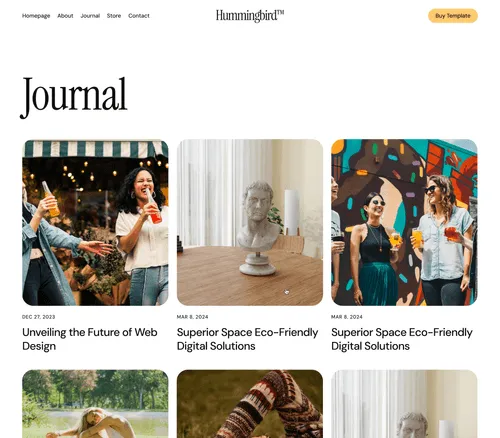Click the Hummingbird logo

250,16
